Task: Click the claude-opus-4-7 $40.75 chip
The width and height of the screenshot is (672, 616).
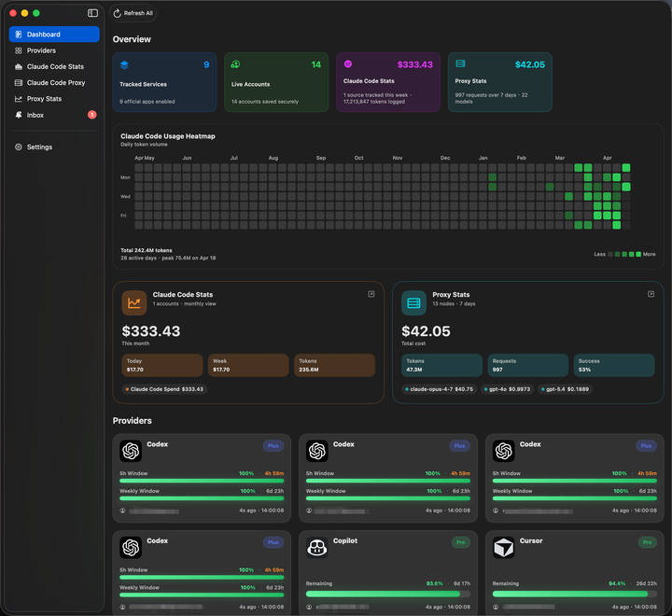Action: [440, 389]
